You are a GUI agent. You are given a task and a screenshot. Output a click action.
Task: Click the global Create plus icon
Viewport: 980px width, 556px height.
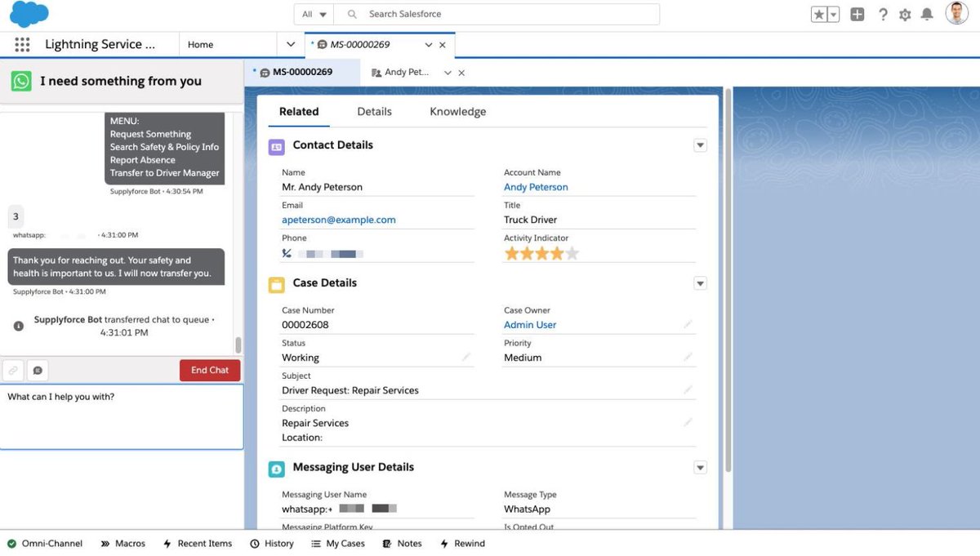point(857,15)
